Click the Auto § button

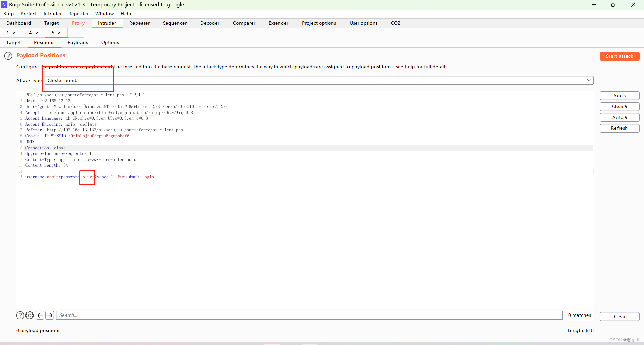(620, 117)
